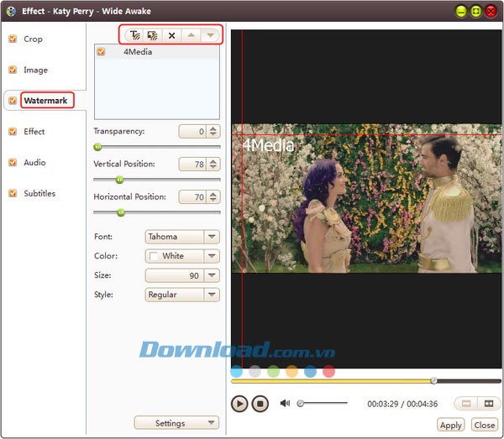This screenshot has width=504, height=439.
Task: Move watermark up in list
Action: (192, 35)
